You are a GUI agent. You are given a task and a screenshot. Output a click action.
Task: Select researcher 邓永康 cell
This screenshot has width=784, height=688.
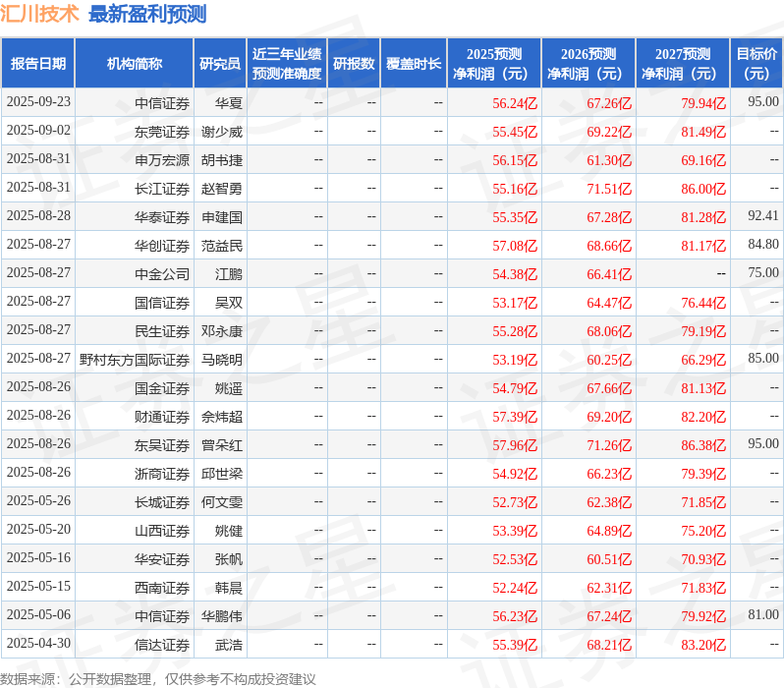click(221, 331)
